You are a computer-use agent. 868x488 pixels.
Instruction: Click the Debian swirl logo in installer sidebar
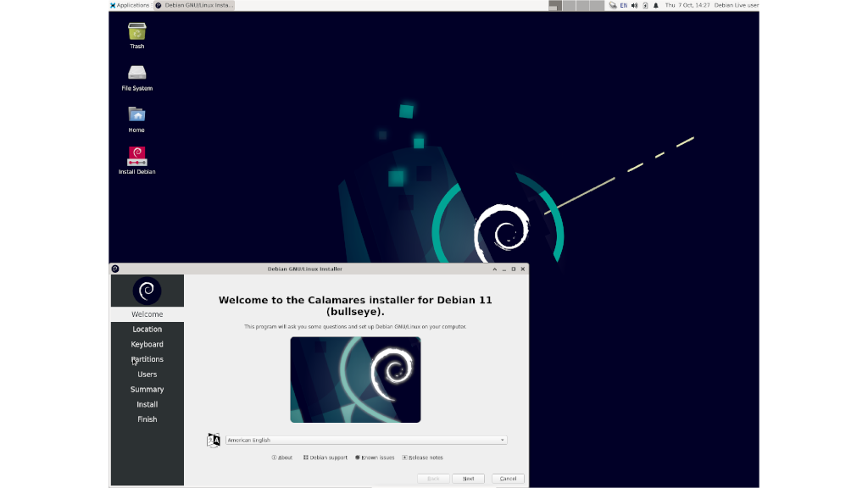[147, 291]
